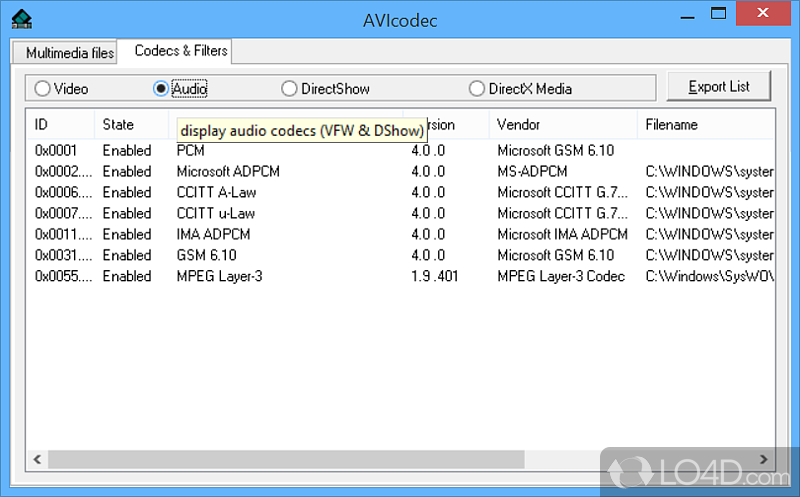This screenshot has height=497, width=800.
Task: Switch to the Multimedia files tab
Action: coord(70,52)
